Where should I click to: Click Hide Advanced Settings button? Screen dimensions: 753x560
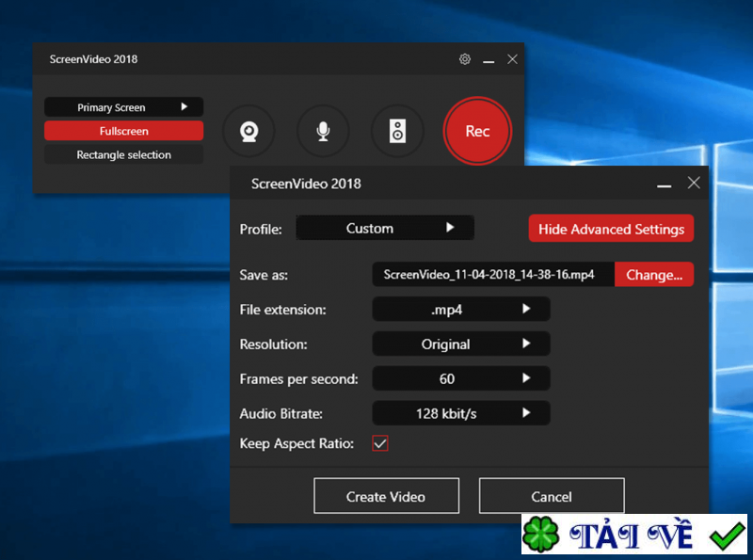611,229
